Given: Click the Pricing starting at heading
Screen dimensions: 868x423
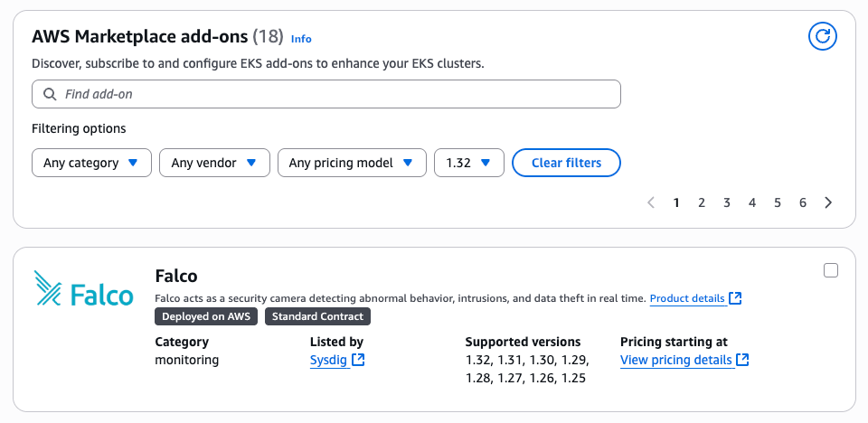Looking at the screenshot, I should pos(674,342).
